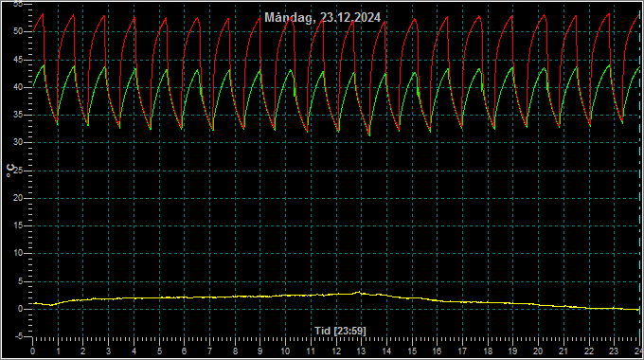Click hour 18 on the time axis

(488, 351)
